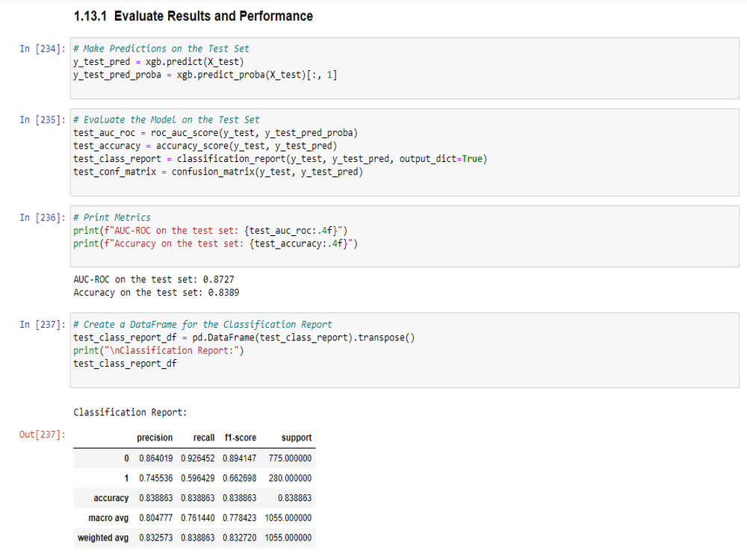Click precision value 0.864019
This screenshot has width=747, height=560.
[x=156, y=458]
